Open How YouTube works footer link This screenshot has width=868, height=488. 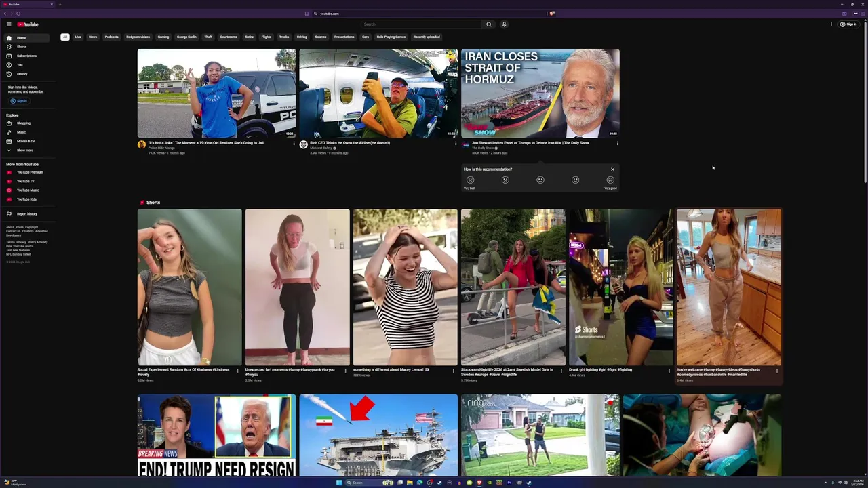tap(20, 246)
